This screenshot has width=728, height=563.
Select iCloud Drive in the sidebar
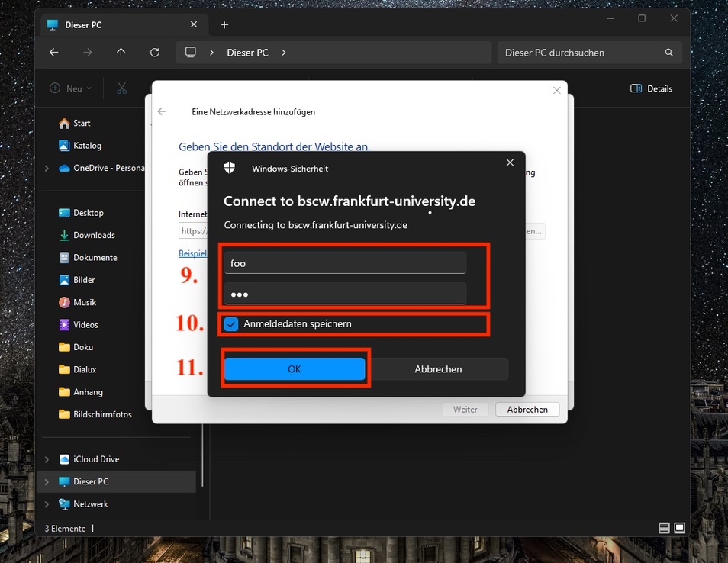point(89,459)
